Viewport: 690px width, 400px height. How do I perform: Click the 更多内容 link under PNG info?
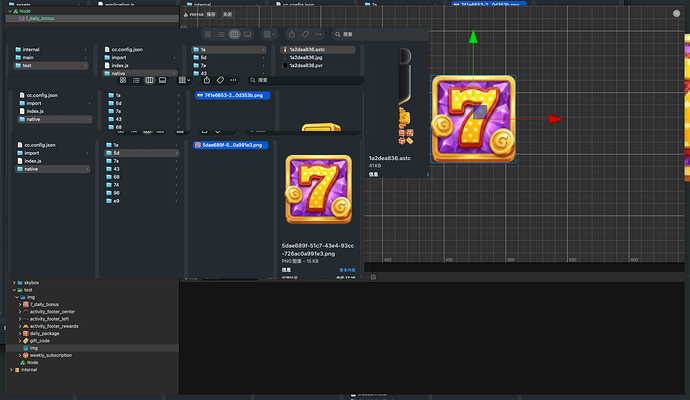pos(347,270)
